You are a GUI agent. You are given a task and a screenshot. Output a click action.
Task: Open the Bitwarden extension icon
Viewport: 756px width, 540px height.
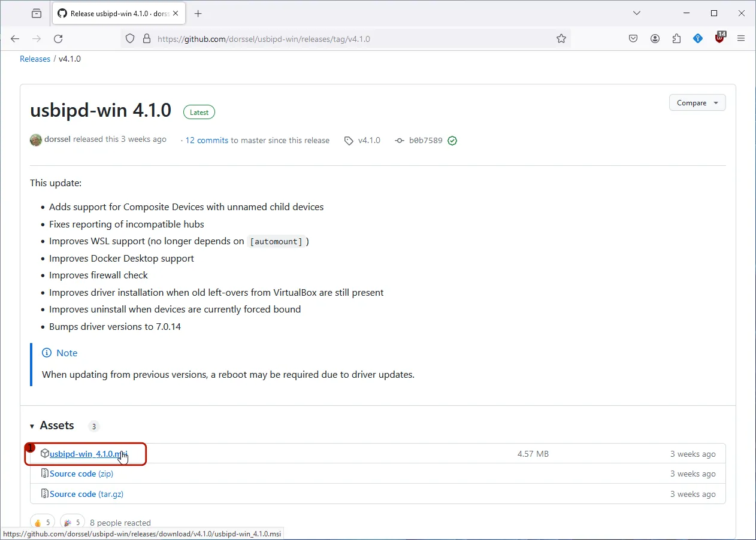coord(697,38)
